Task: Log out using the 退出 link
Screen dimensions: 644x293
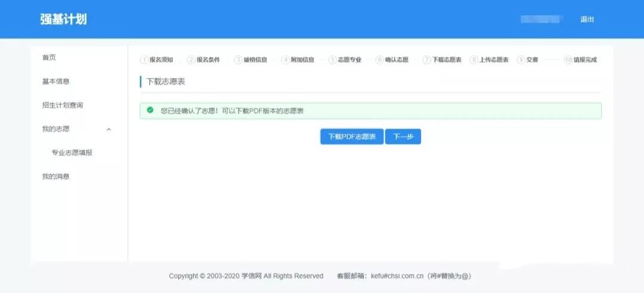Action: (x=587, y=19)
